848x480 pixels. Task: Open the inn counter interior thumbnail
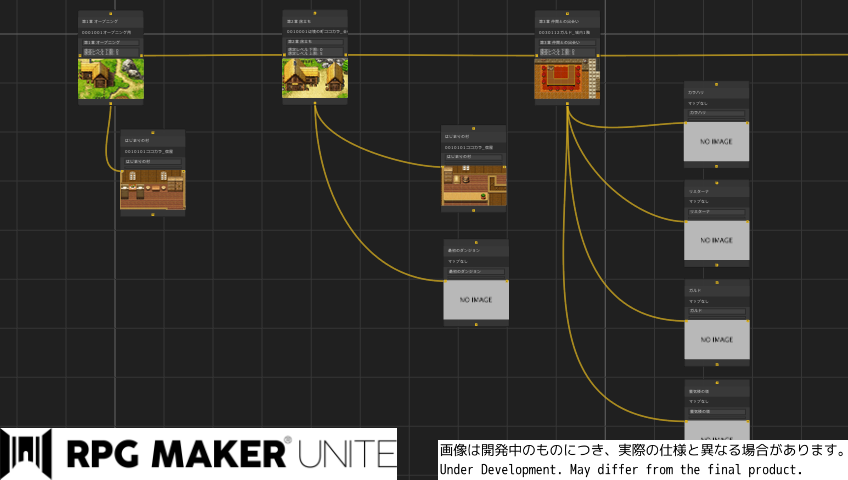(474, 186)
